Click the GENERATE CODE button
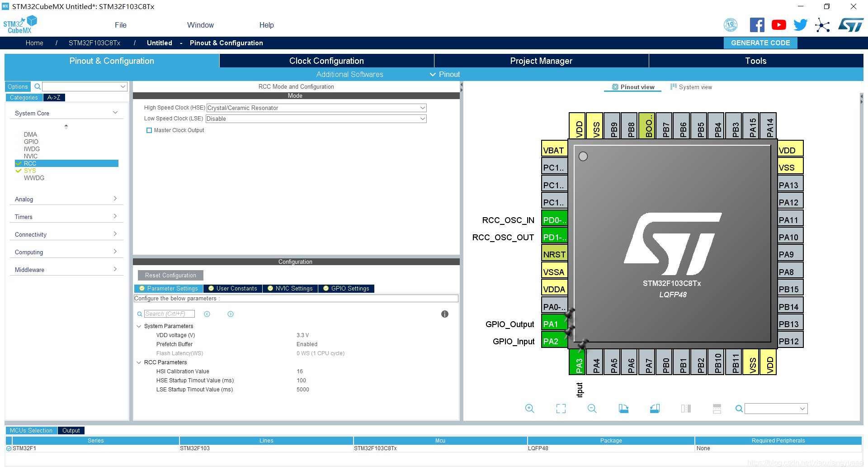 click(x=760, y=43)
